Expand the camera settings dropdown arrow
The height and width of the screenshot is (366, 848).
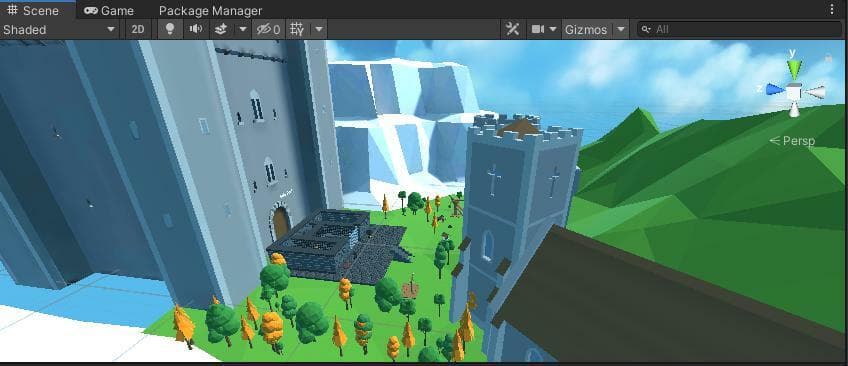click(x=553, y=29)
